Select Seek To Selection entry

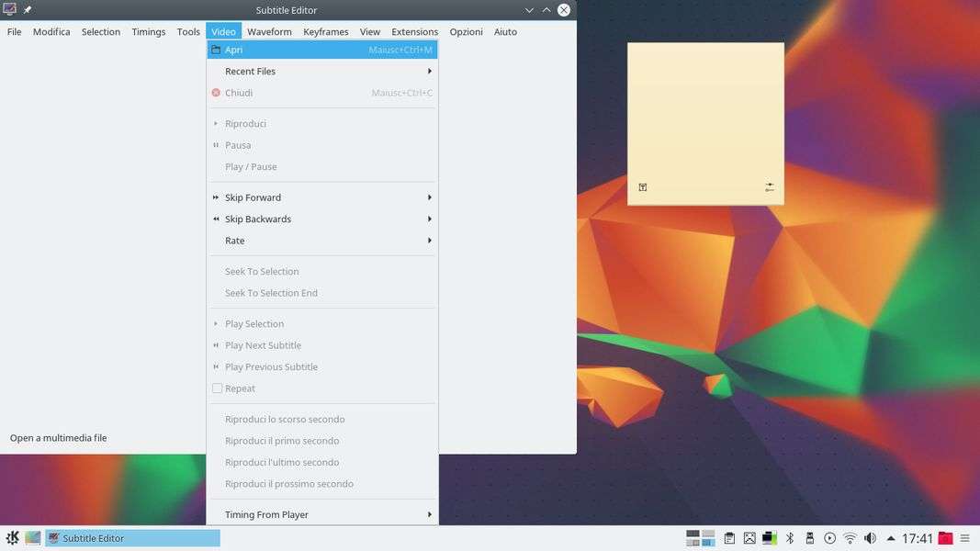[x=321, y=271]
